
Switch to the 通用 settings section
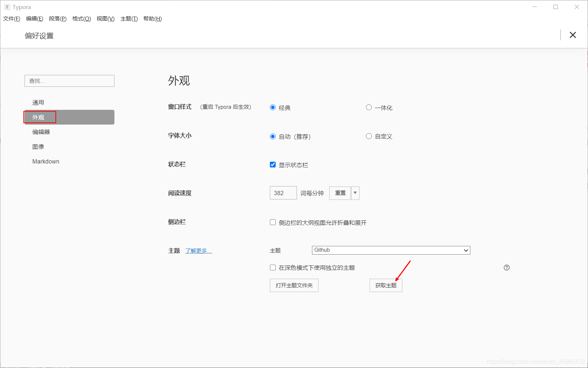tap(69, 103)
